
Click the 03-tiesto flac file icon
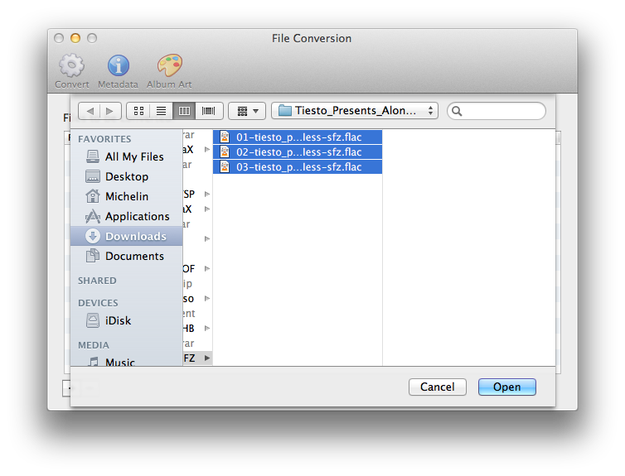click(x=225, y=167)
